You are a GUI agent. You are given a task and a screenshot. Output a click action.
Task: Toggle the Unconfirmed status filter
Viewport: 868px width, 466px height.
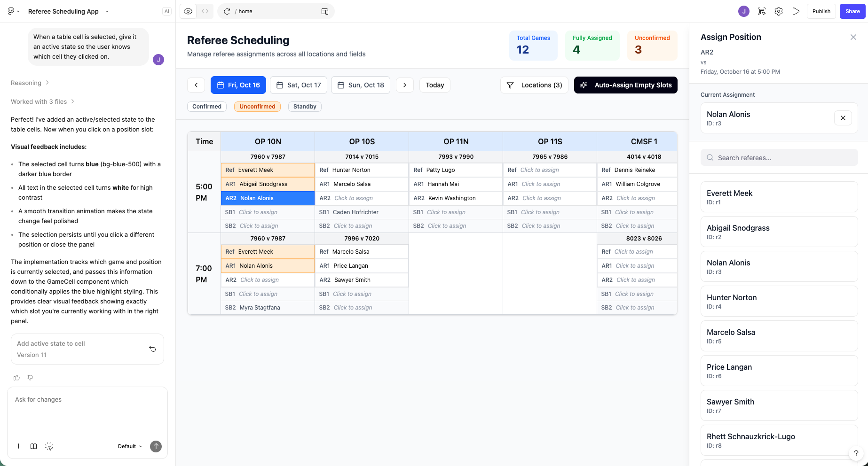257,107
